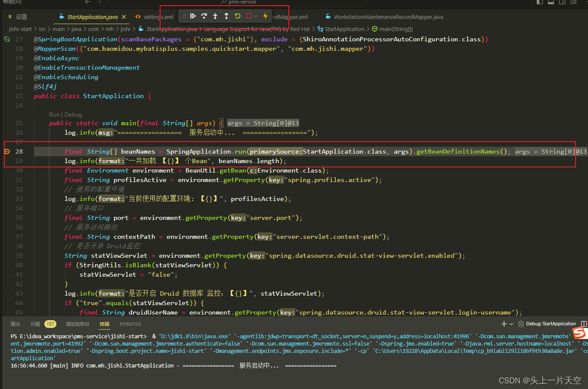Click the Hot Code Replace lightning icon
Image resolution: width=588 pixels, height=389 pixels.
pos(265,16)
